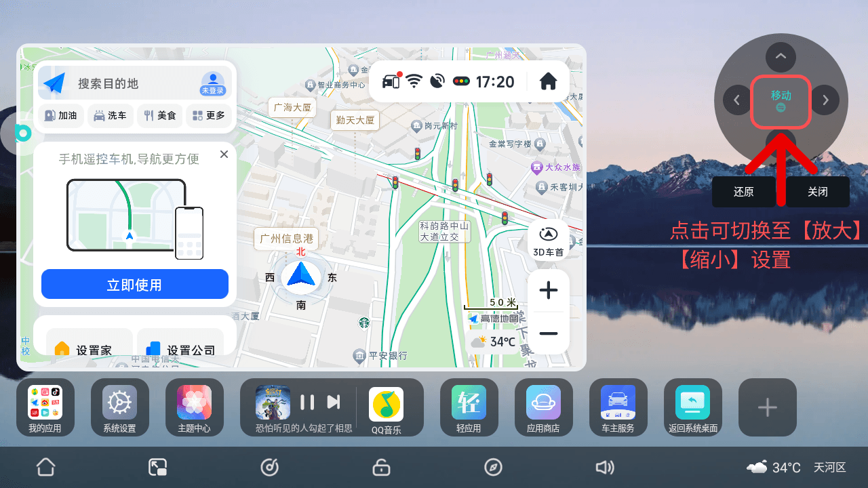
Task: Tap the traffic light status icon
Action: pos(462,82)
